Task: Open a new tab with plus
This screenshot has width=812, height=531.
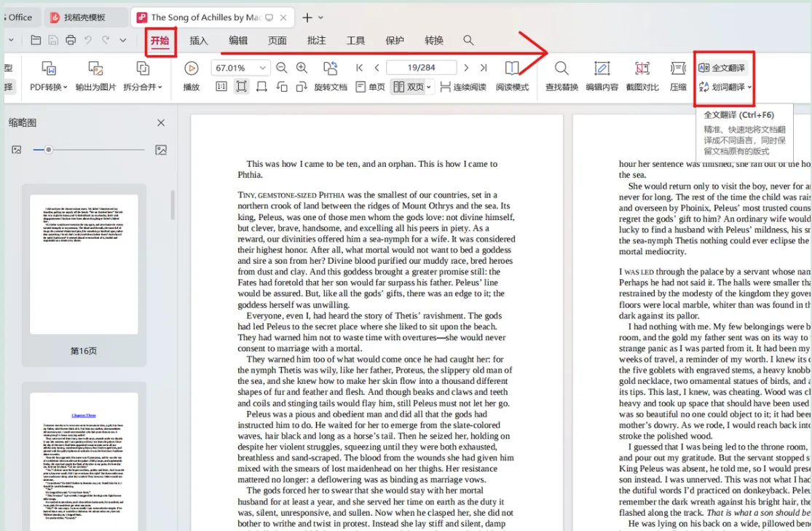Action: click(307, 17)
